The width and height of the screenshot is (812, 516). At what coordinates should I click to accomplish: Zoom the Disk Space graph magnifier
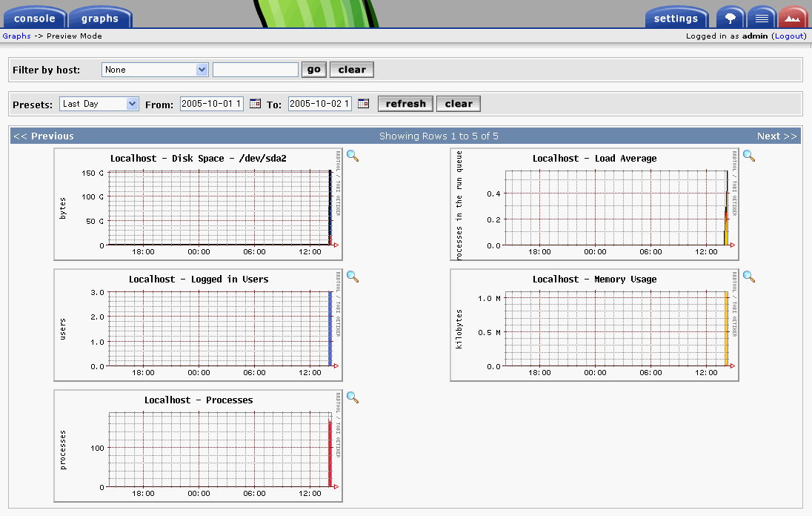click(x=353, y=156)
